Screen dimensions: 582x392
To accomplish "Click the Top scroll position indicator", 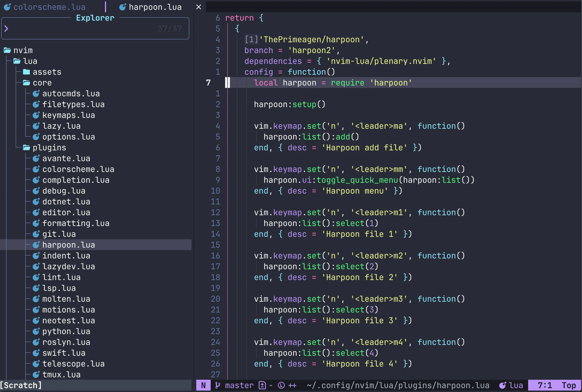I will (x=569, y=386).
